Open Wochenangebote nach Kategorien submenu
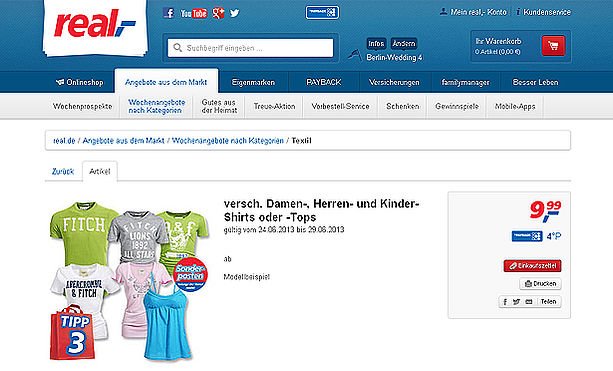Viewport: 613px width, 371px height. (x=157, y=106)
